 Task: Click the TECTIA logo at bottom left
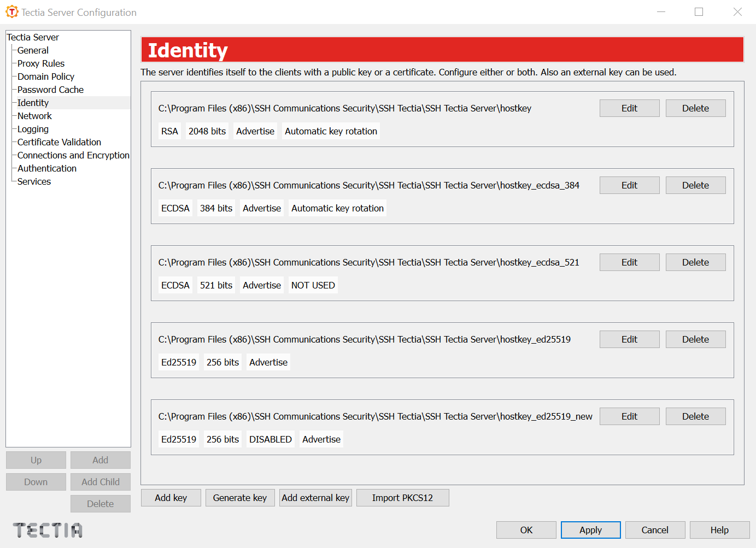[46, 529]
